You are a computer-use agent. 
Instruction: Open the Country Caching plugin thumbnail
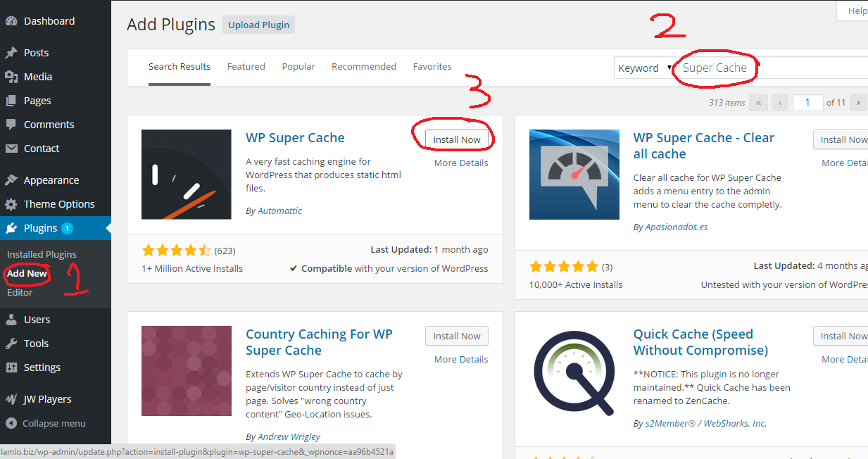187,371
